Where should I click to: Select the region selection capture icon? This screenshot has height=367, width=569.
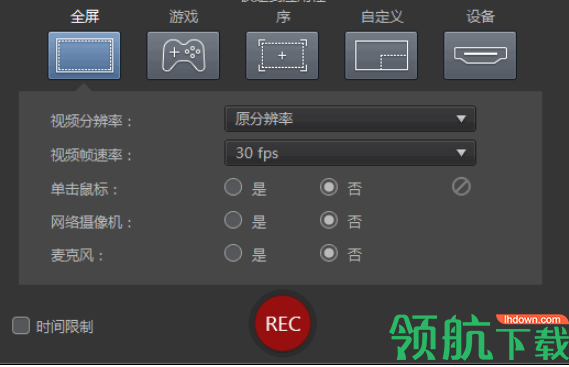click(x=282, y=56)
